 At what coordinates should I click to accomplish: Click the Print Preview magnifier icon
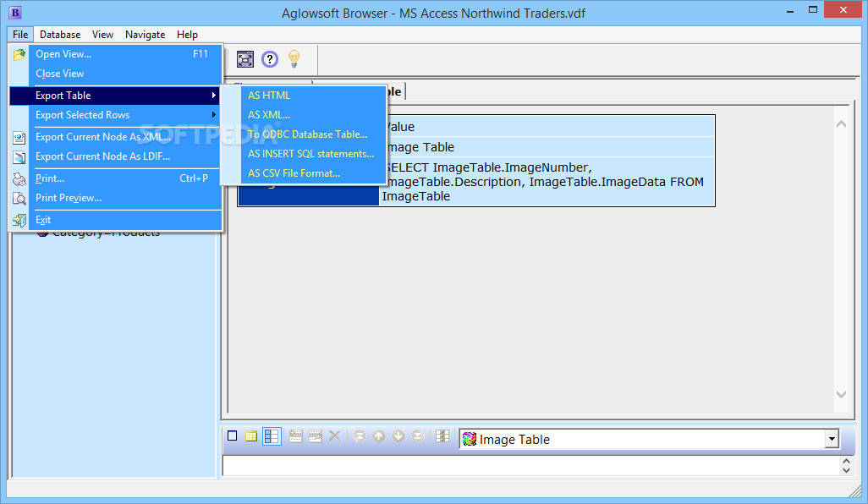19,198
